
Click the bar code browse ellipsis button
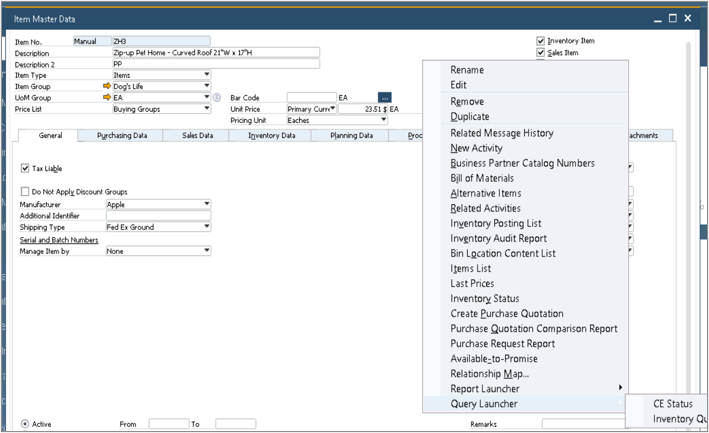coord(384,98)
